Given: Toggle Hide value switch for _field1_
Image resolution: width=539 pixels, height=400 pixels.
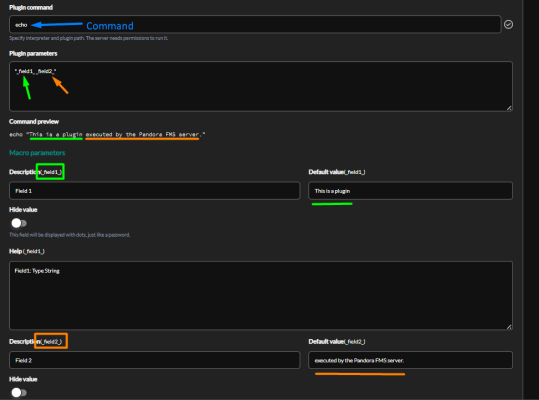Looking at the screenshot, I should click(19, 223).
